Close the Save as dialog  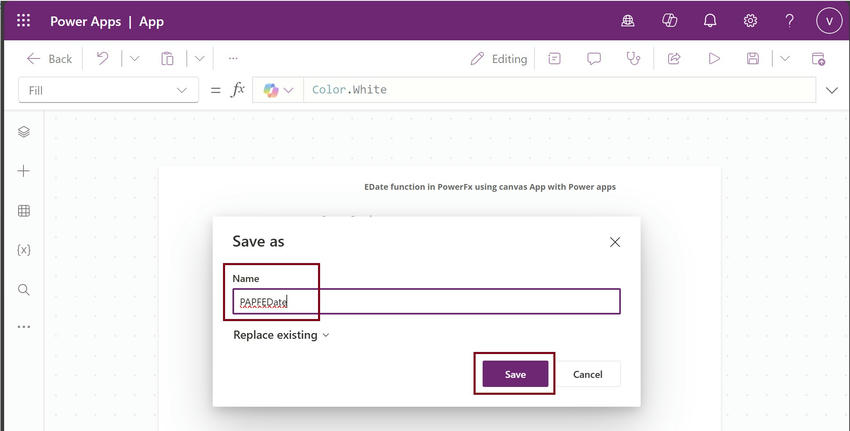pos(615,242)
